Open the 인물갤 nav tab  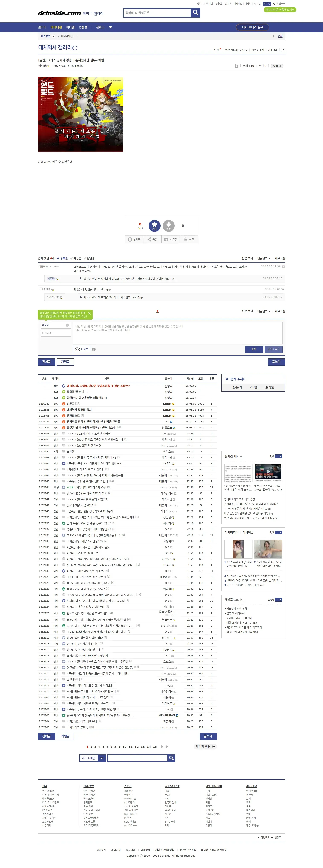click(83, 27)
